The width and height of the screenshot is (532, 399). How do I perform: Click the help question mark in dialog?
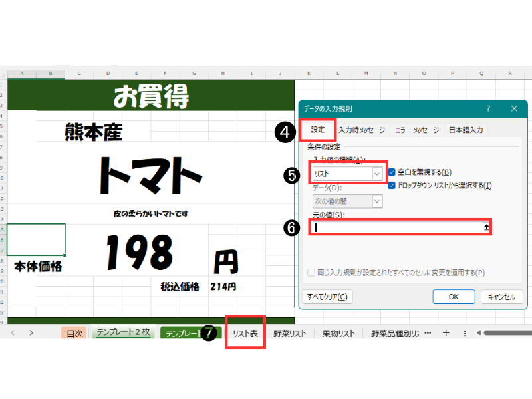coord(489,108)
